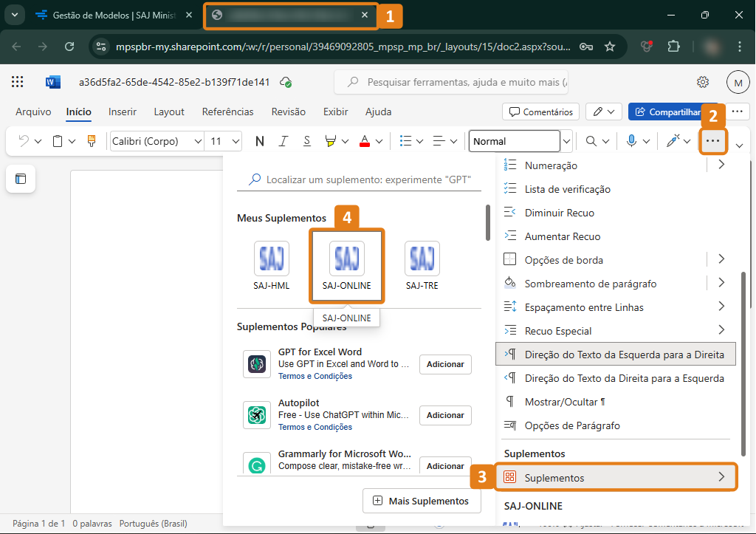The image size is (756, 534).
Task: Expand the Normal style dropdown
Action: coord(567,141)
